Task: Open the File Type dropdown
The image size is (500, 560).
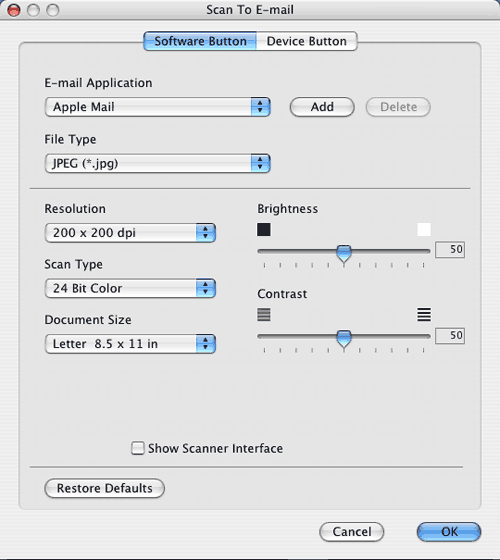Action: (158, 164)
